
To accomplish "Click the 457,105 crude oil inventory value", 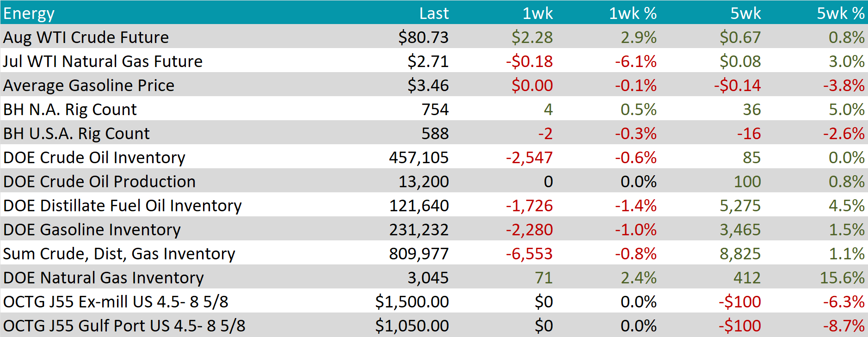I will 419,158.
